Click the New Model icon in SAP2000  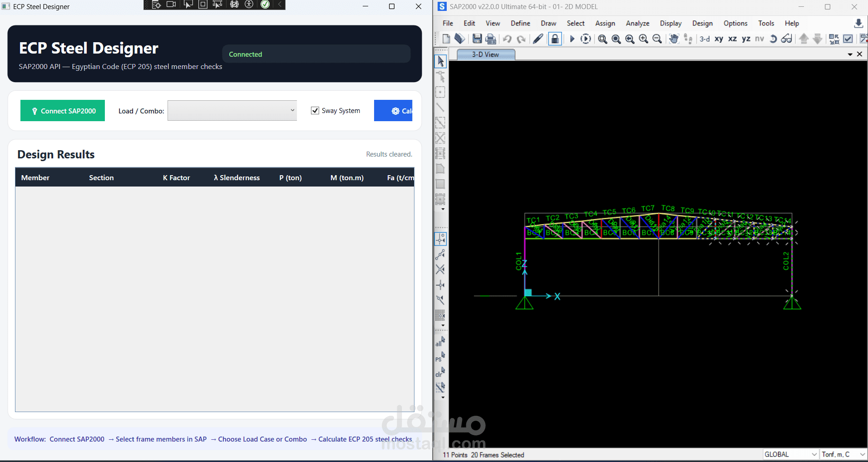click(x=446, y=39)
